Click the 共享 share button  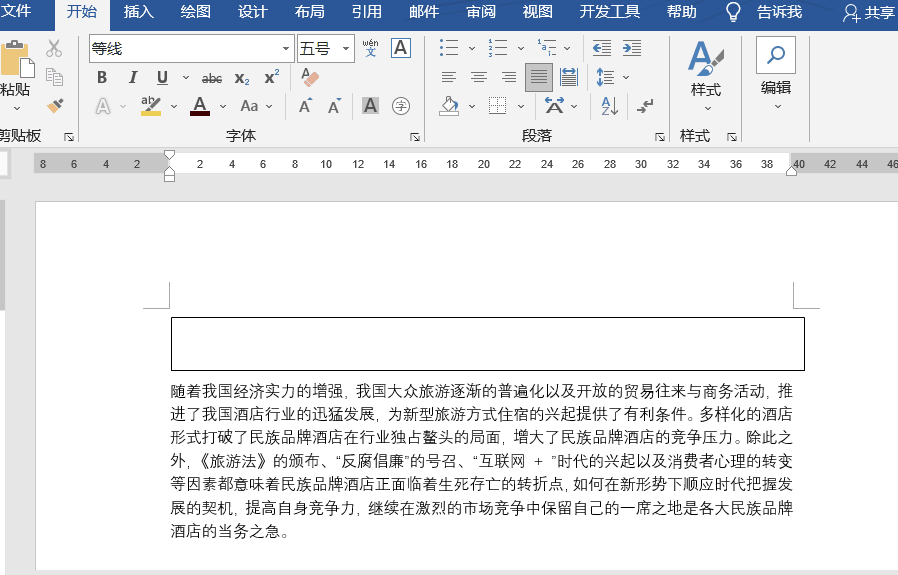click(868, 12)
